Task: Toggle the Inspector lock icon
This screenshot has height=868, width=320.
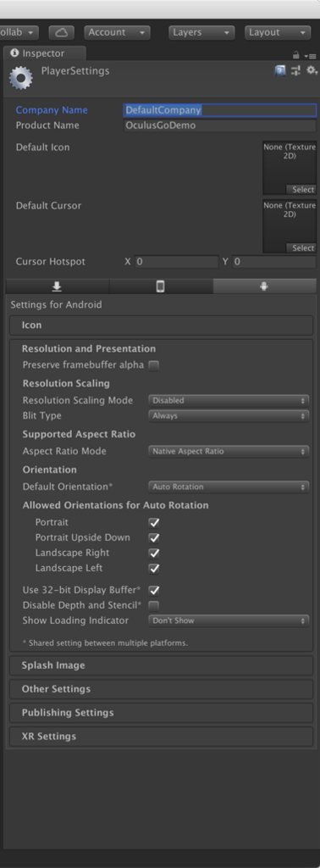Action: 296,55
